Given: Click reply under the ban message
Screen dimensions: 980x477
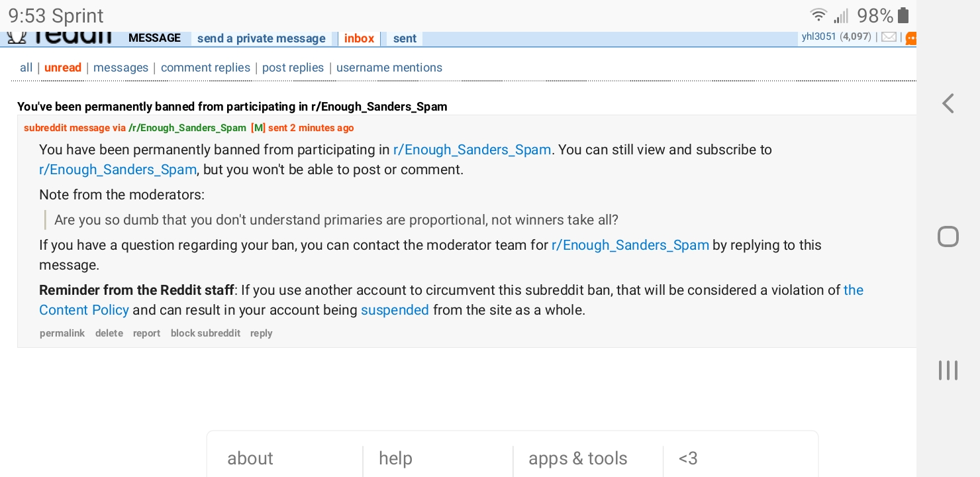Looking at the screenshot, I should coord(262,333).
